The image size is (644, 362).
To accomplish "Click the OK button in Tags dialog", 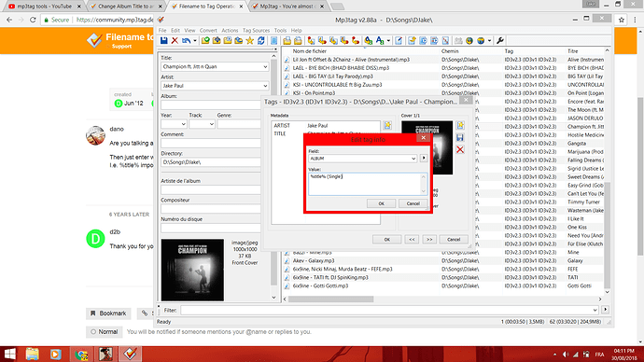I will pyautogui.click(x=387, y=239).
